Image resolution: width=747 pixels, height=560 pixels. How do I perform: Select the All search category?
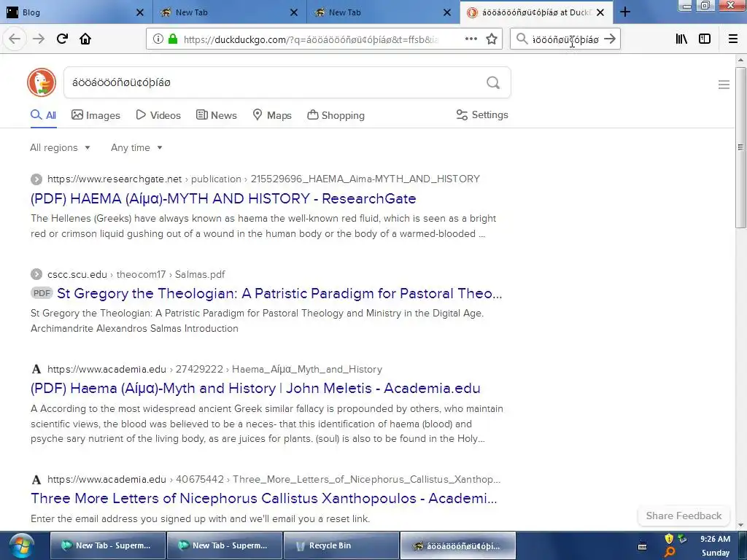tap(43, 116)
